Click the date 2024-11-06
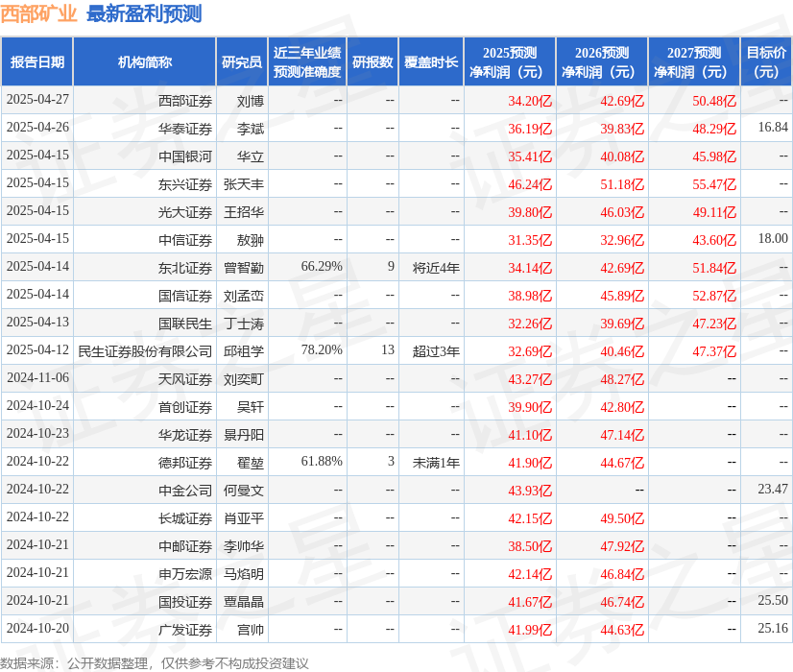 pyautogui.click(x=37, y=377)
